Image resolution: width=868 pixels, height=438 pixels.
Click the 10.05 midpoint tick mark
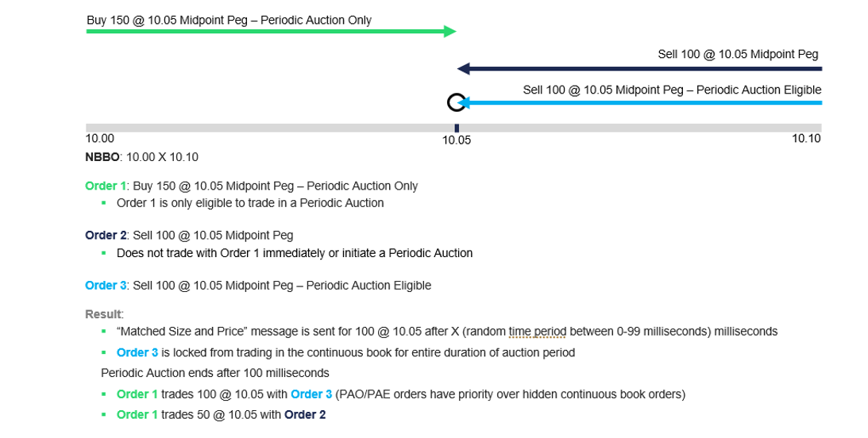tap(457, 129)
